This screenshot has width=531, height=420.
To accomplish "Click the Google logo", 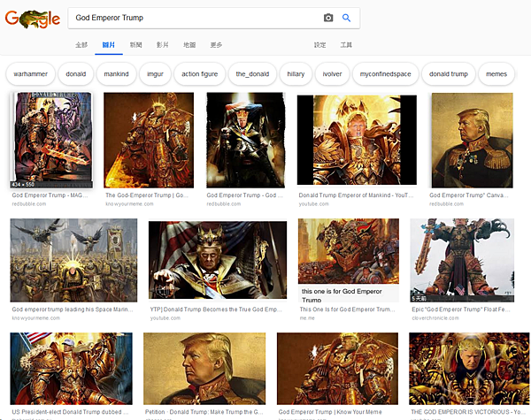I will [x=32, y=19].
